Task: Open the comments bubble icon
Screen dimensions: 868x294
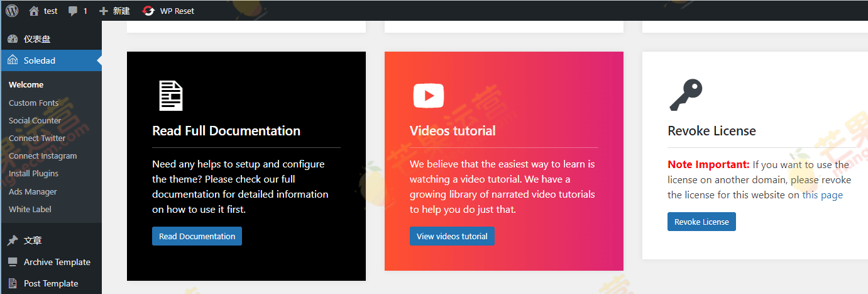Action: click(x=74, y=11)
